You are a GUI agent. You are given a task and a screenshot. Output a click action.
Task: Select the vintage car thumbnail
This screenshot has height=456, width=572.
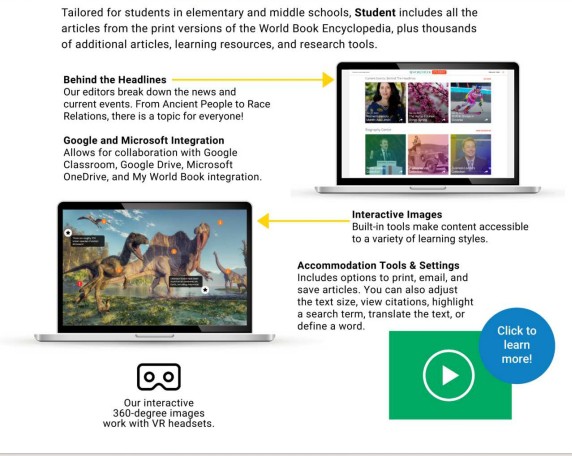tap(428, 154)
